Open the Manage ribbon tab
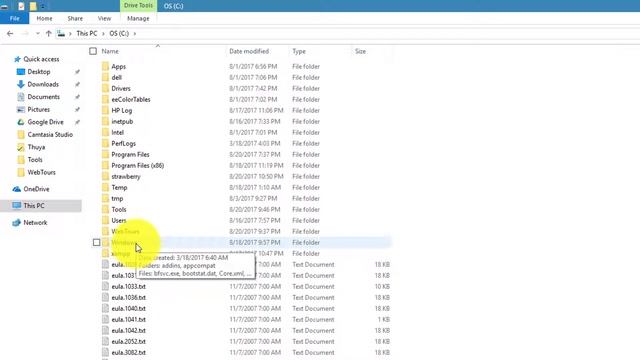Viewport: 640px width, 360px height. (138, 18)
